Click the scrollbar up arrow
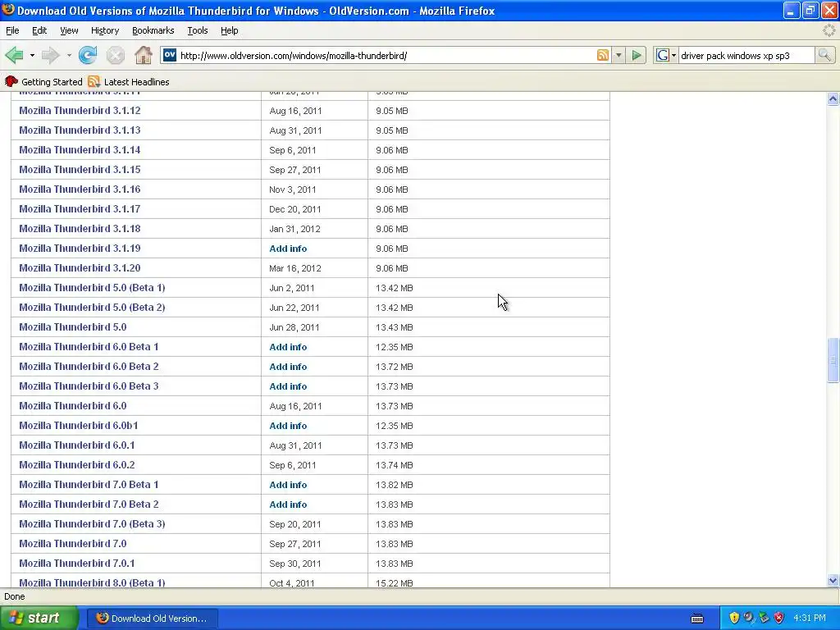Image resolution: width=840 pixels, height=630 pixels. point(833,98)
